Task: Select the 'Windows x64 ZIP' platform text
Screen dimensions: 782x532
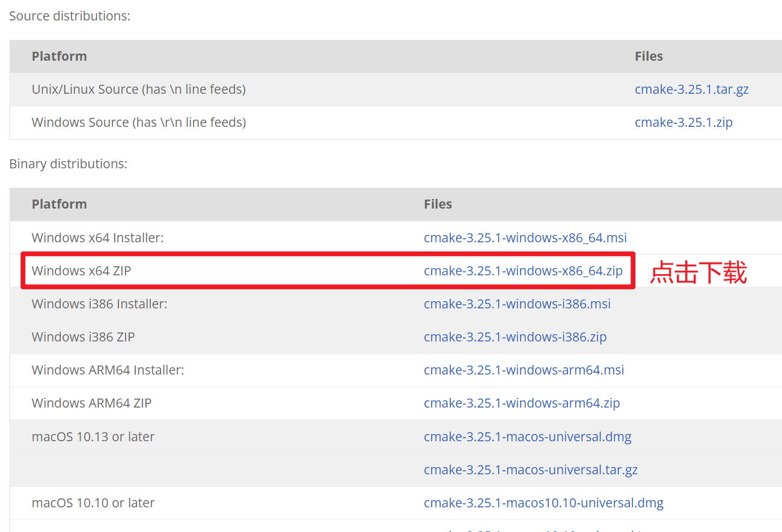Action: pos(81,271)
